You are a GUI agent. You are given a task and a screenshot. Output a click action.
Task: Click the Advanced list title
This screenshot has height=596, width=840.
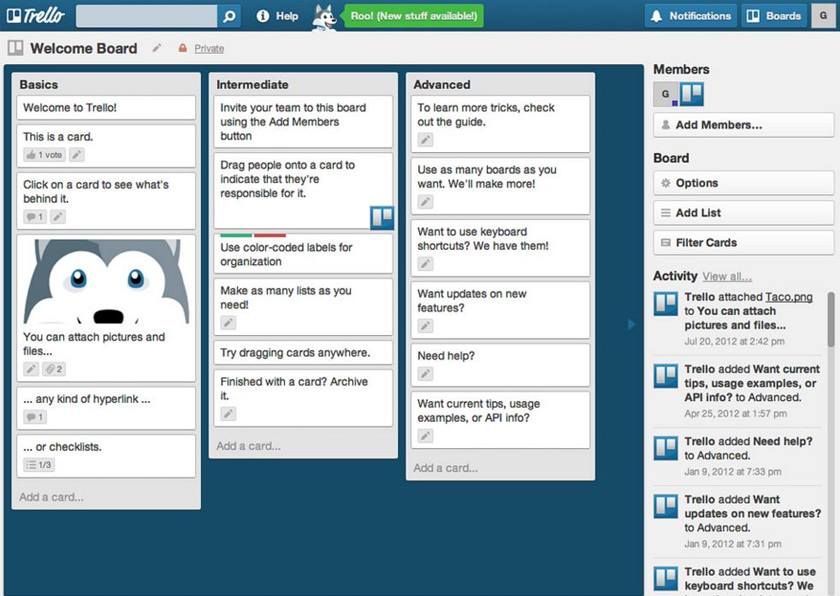pos(442,85)
